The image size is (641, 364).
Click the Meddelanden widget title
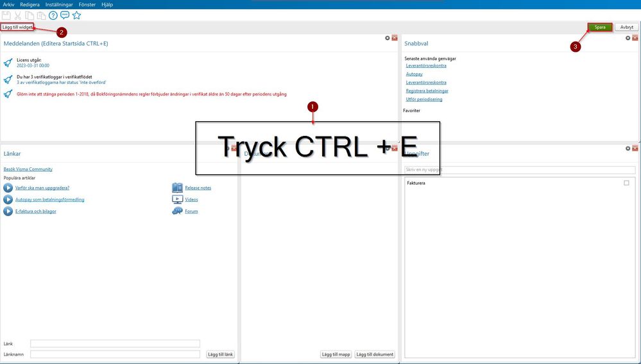pos(56,43)
